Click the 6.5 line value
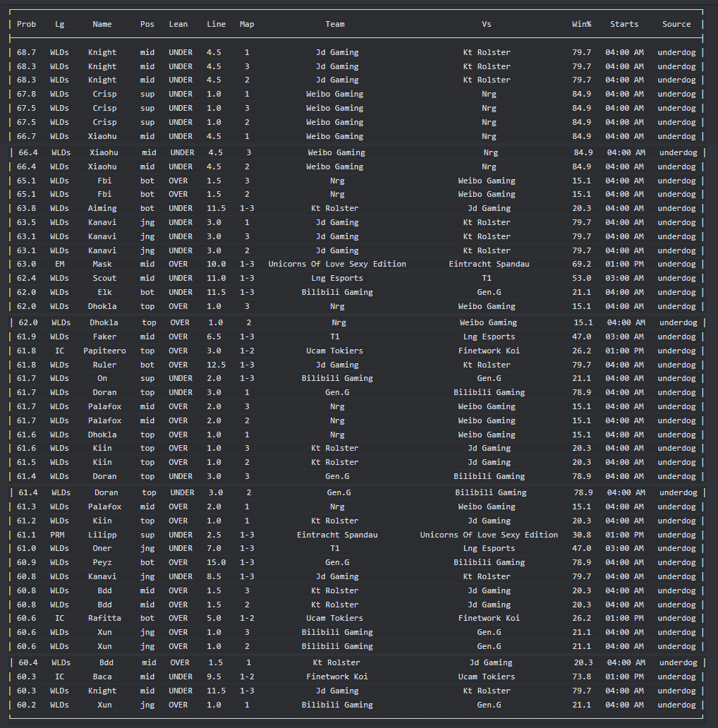718x728 pixels. [214, 337]
